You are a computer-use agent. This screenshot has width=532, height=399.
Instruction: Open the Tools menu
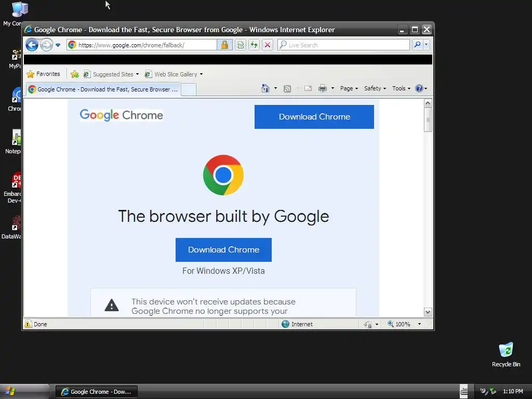click(402, 88)
